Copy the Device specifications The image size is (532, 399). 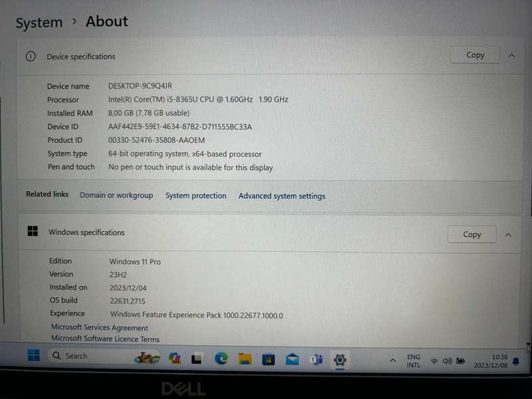(x=475, y=55)
